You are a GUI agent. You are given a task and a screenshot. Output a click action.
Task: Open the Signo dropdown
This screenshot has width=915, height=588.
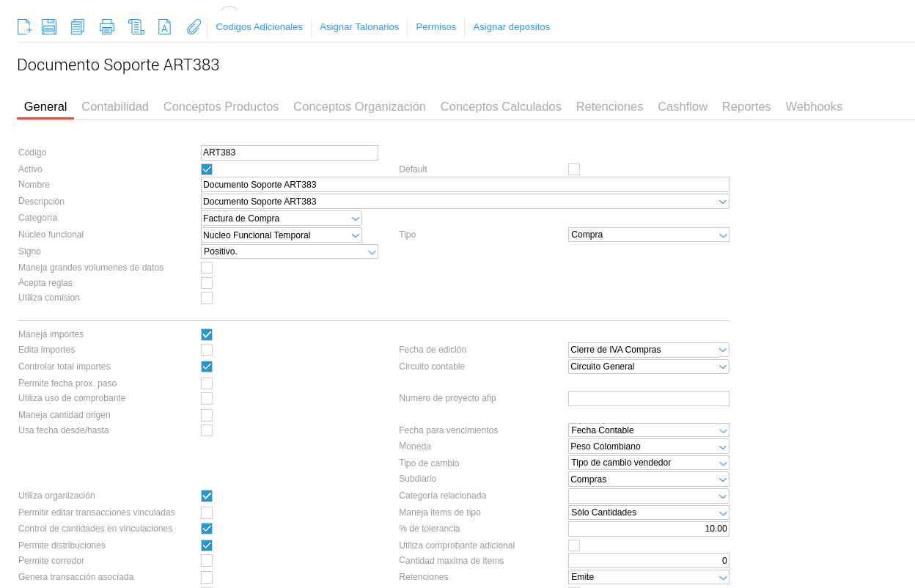click(289, 251)
